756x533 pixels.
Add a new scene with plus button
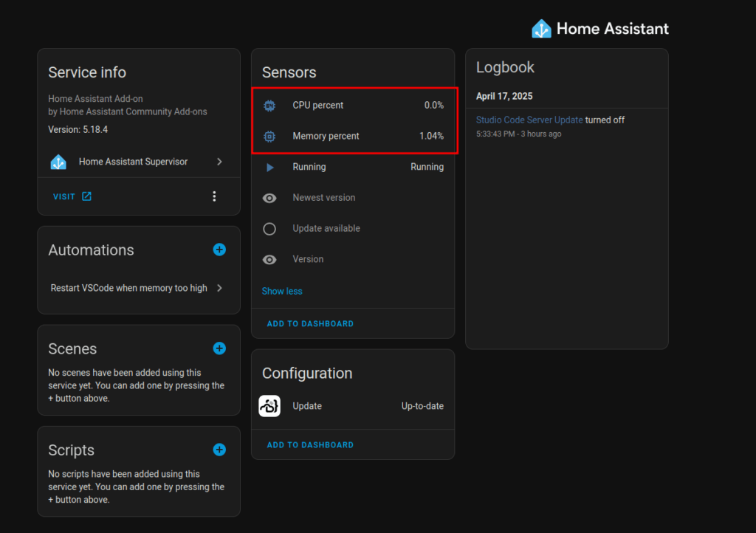219,348
